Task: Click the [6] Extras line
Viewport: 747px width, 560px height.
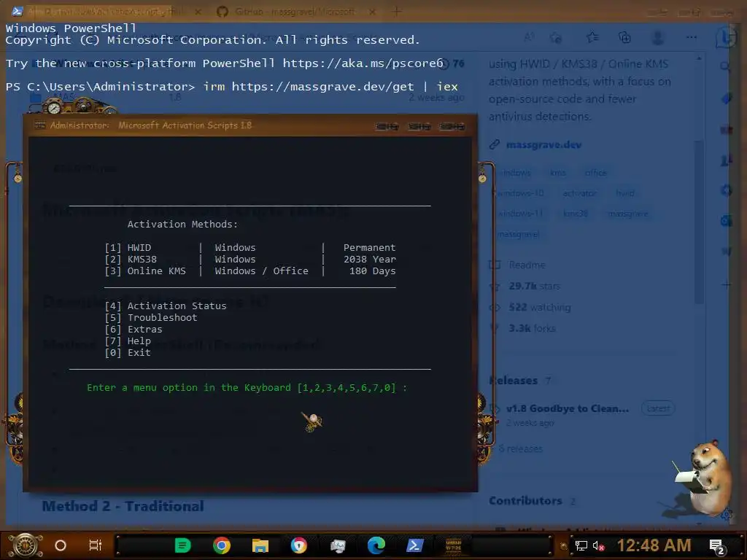Action: pyautogui.click(x=133, y=329)
